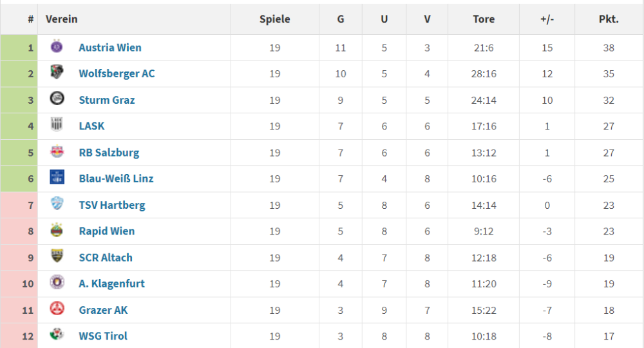
Task: Select the WSG Tirol team name
Action: click(103, 336)
